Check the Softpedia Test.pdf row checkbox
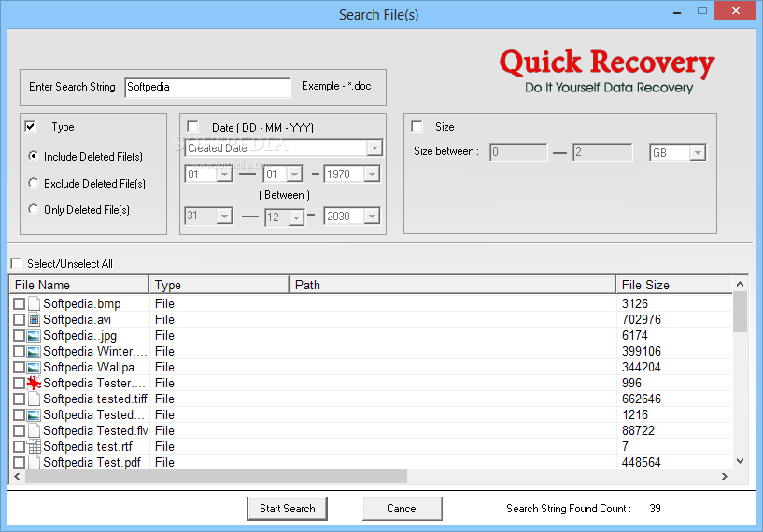Viewport: 763px width, 532px height. tap(19, 462)
